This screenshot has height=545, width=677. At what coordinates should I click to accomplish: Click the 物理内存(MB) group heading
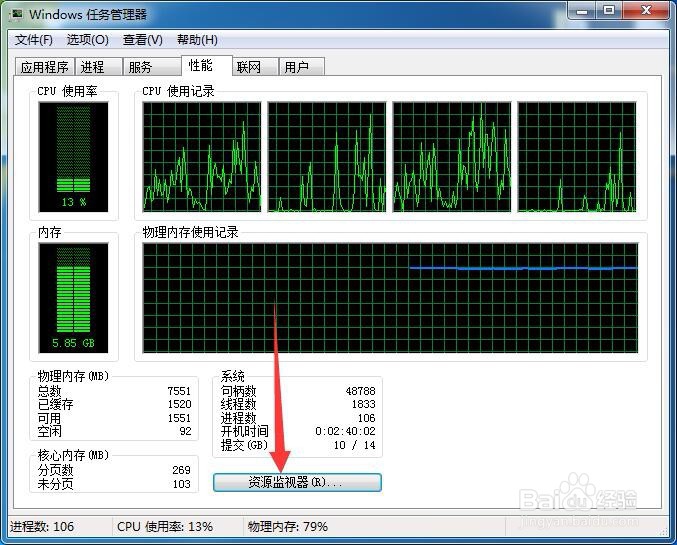pos(73,376)
